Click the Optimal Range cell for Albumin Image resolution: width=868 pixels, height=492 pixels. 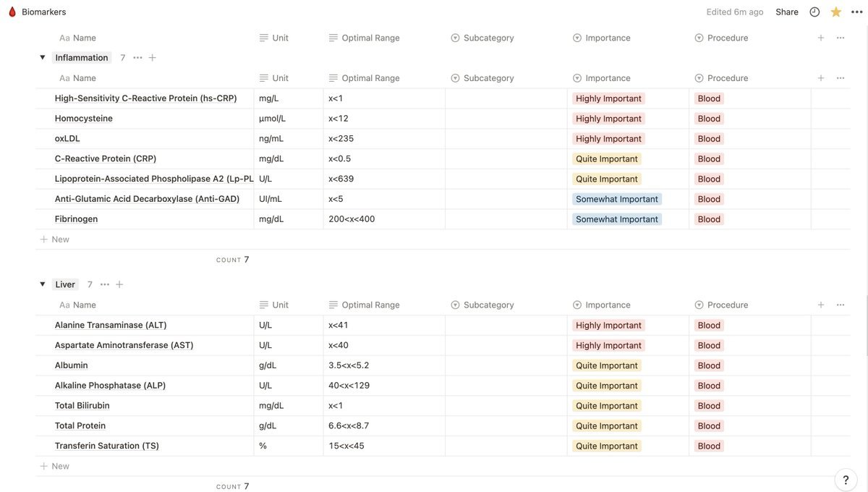[x=383, y=366]
